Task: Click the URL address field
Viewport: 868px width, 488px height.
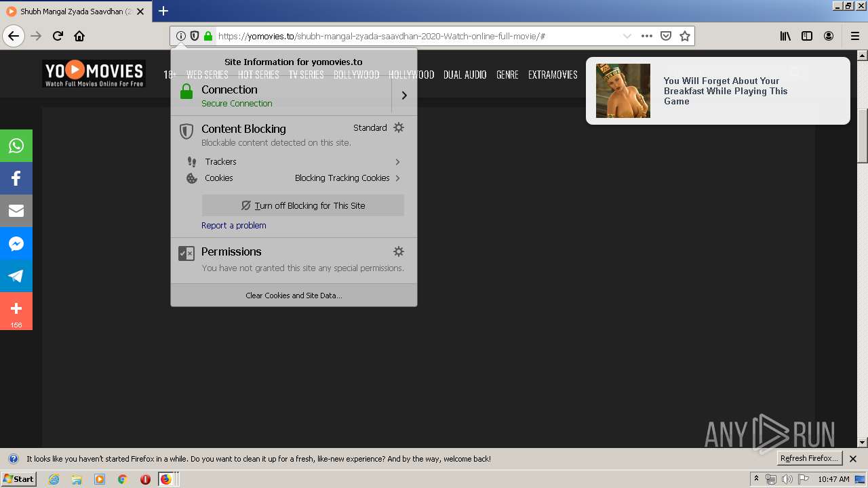Action: coord(417,36)
